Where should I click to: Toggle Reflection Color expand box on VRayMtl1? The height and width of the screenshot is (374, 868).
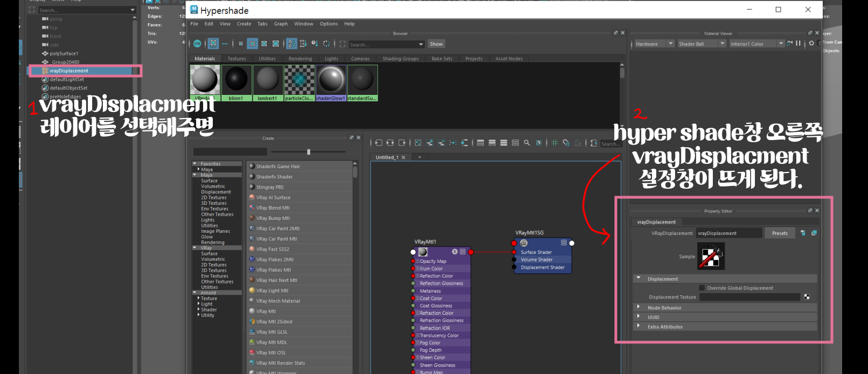pos(417,276)
